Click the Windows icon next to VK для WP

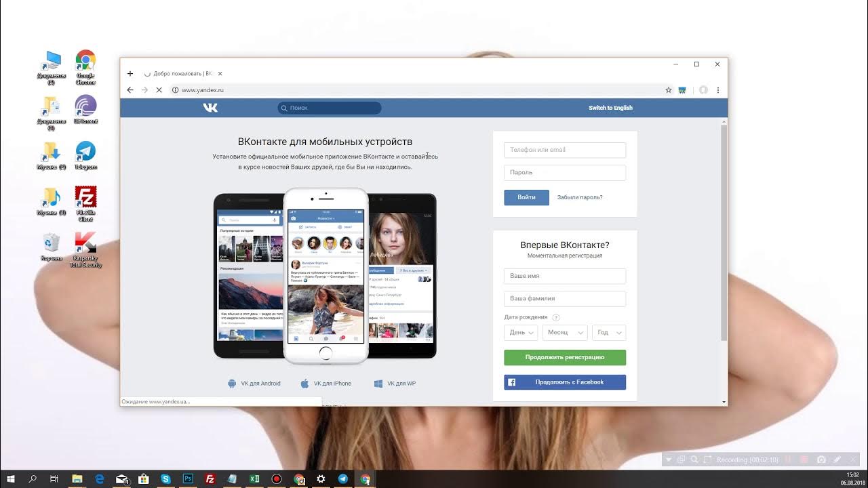pyautogui.click(x=378, y=384)
